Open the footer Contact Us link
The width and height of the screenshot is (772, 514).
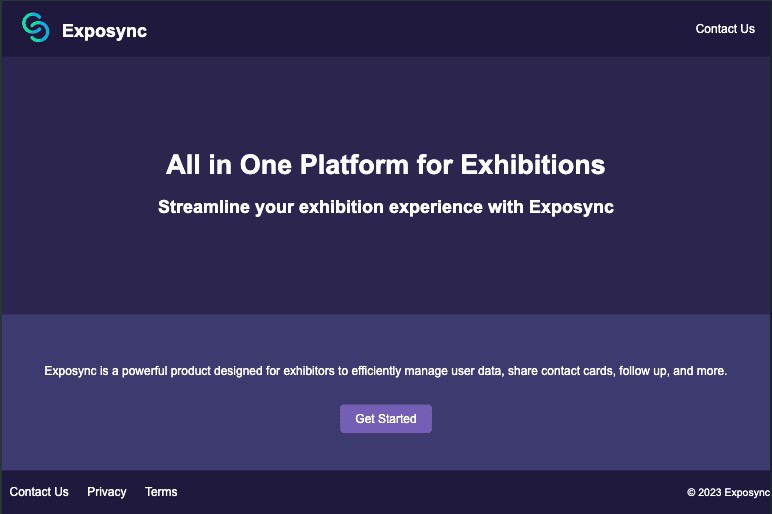coord(39,492)
